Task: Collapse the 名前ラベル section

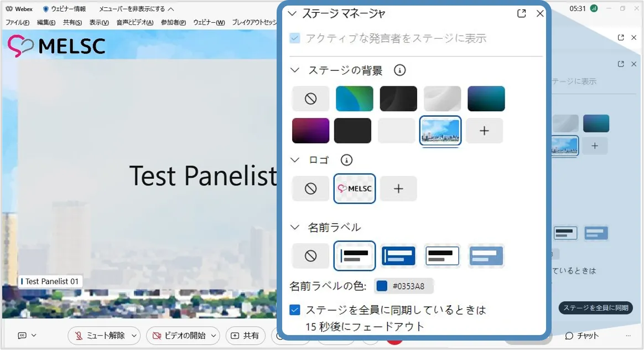Action: tap(295, 227)
